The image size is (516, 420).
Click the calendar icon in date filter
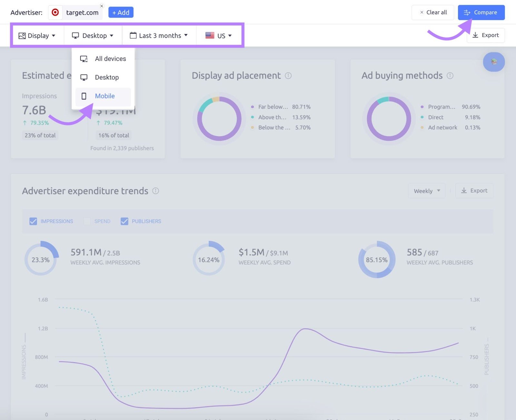[133, 35]
